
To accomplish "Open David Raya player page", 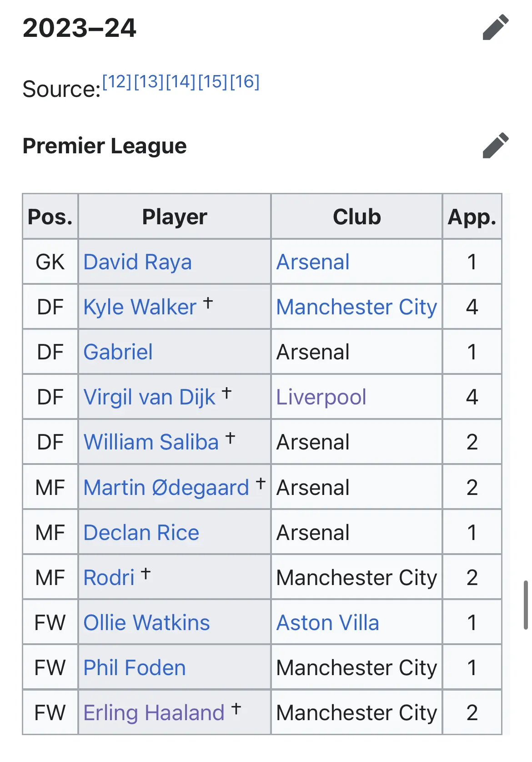I will click(x=137, y=262).
